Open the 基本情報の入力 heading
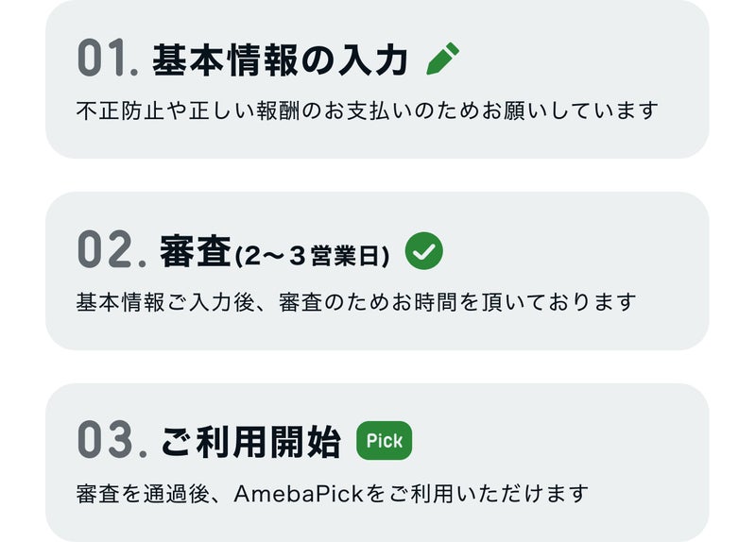 point(280,60)
